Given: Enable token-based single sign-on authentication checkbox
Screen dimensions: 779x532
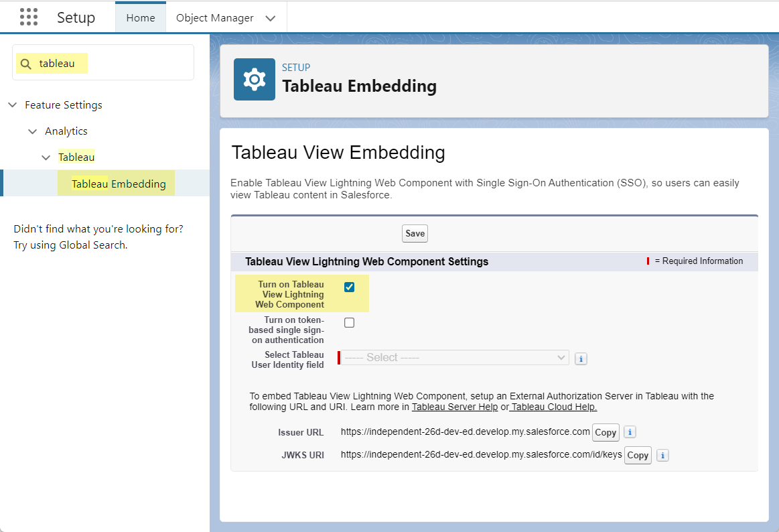Looking at the screenshot, I should (349, 323).
